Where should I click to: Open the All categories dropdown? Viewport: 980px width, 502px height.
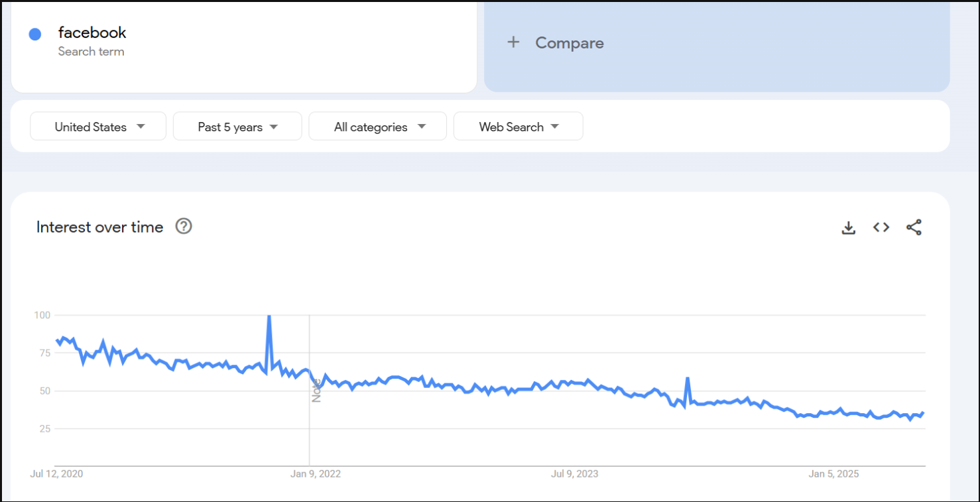[x=377, y=126]
